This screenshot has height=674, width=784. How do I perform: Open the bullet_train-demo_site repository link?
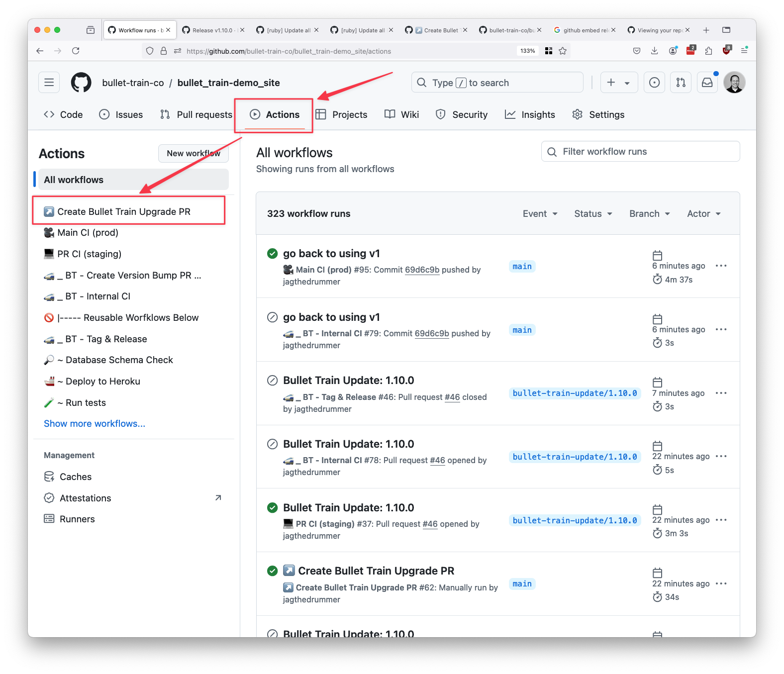pyautogui.click(x=228, y=83)
